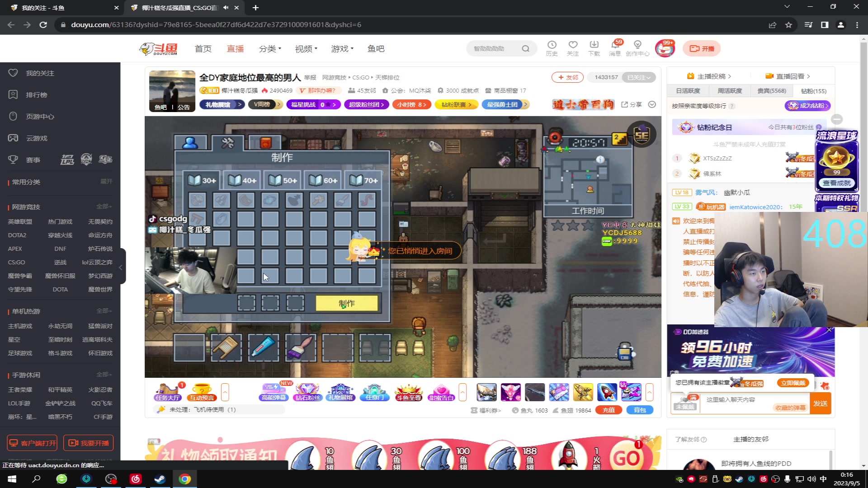Image resolution: width=868 pixels, height=488 pixels.
Task: Toggle the browser side panel icon
Action: click(x=825, y=25)
